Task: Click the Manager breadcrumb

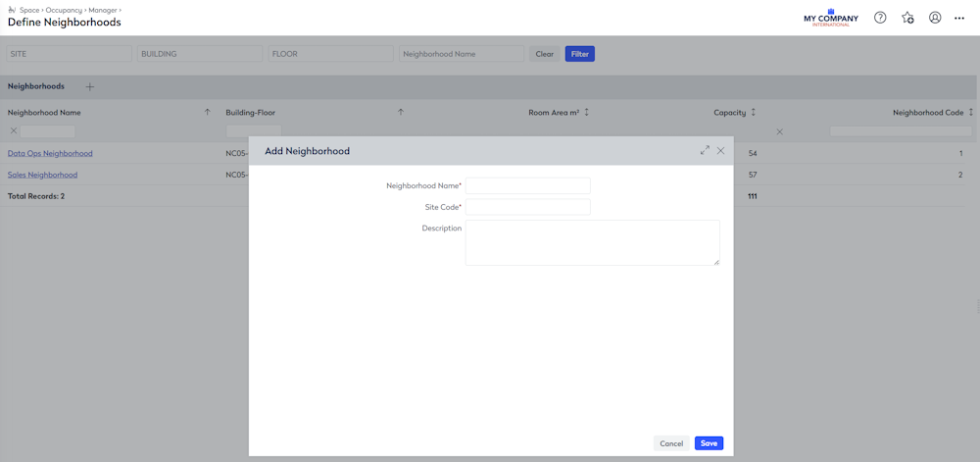Action: pyautogui.click(x=103, y=10)
